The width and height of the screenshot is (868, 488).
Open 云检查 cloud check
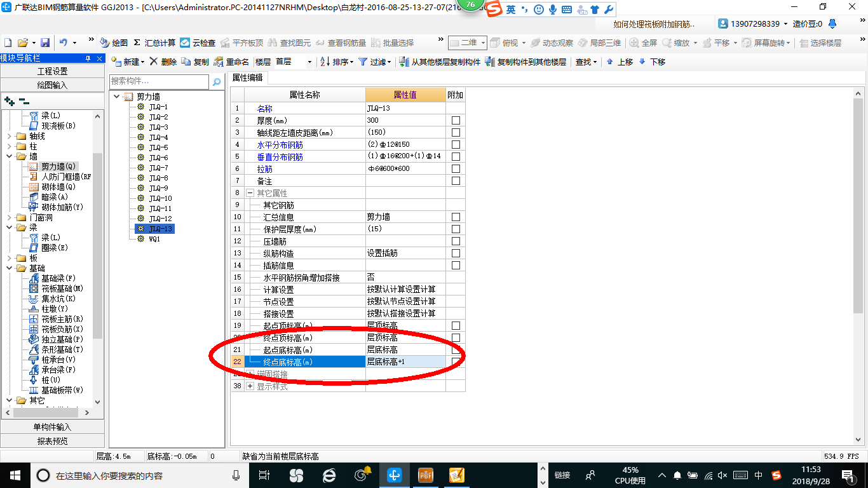click(198, 43)
